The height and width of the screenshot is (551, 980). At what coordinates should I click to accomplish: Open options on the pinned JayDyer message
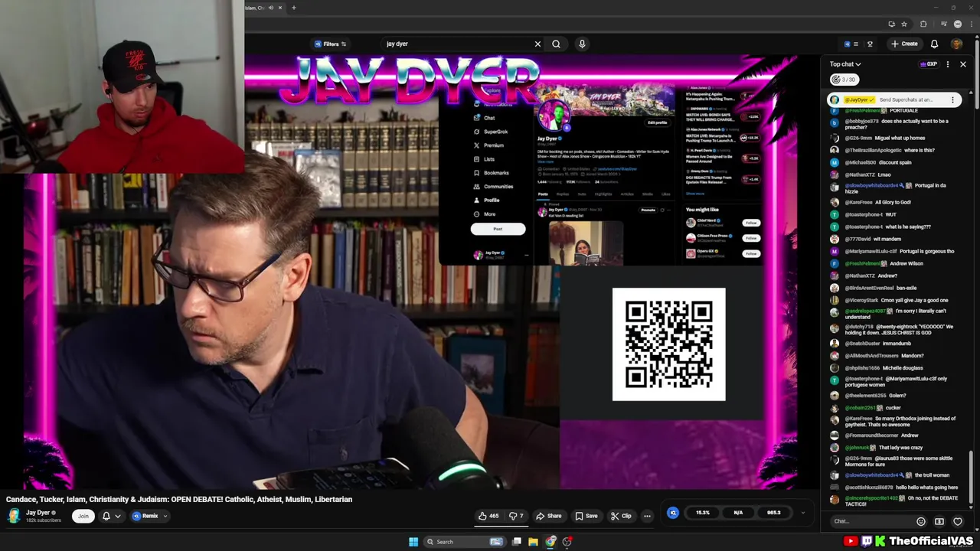tap(952, 99)
